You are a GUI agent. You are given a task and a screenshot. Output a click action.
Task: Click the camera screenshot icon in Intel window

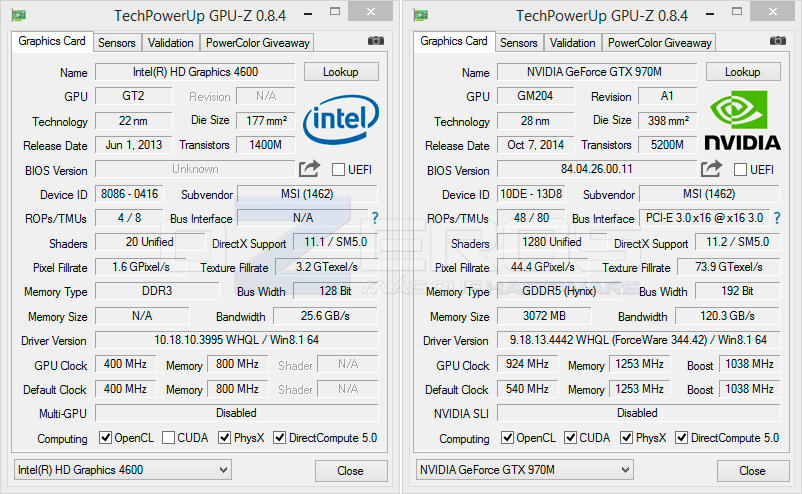(375, 41)
